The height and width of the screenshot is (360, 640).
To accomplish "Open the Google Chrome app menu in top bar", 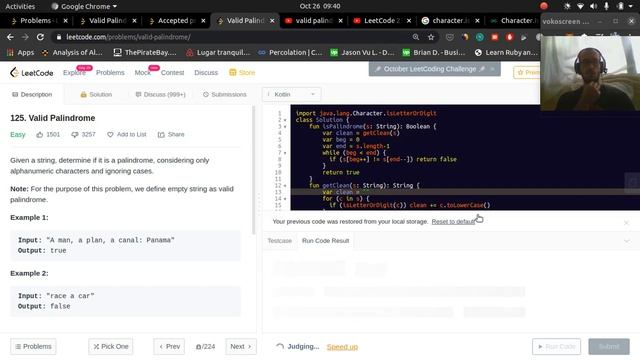I will coord(84,6).
